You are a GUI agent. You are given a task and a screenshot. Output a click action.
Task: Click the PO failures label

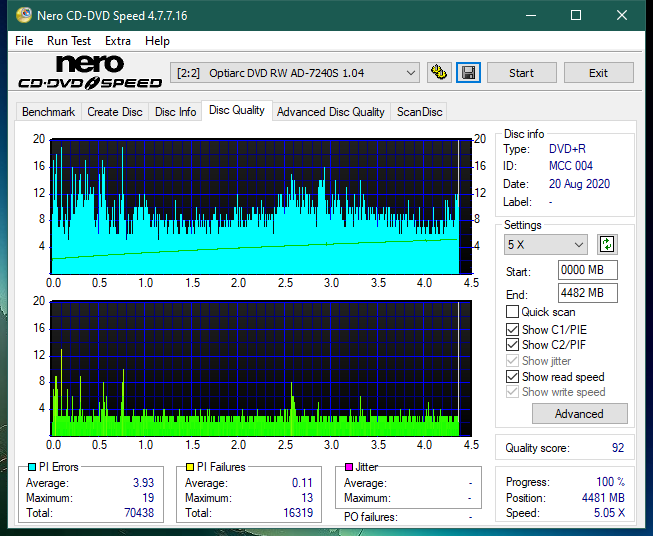[x=371, y=517]
